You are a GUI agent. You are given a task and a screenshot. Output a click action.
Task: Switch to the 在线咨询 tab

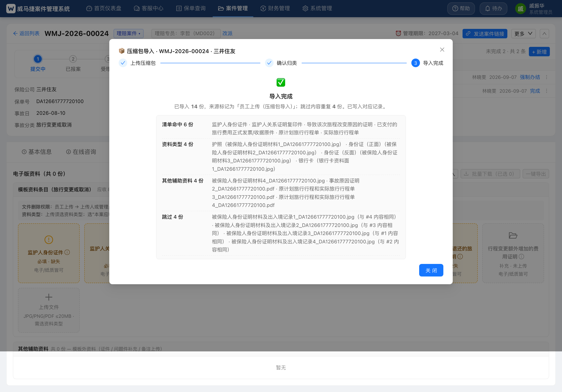[x=81, y=152]
